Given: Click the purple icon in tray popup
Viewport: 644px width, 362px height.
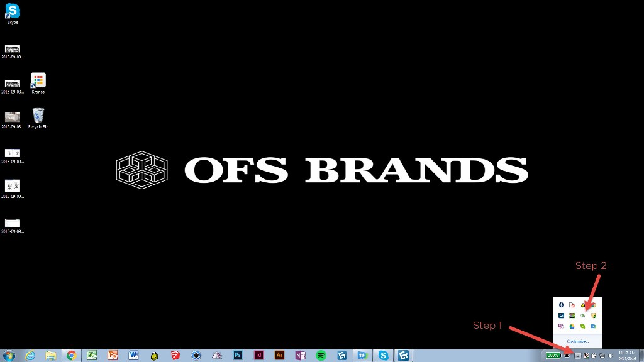Looking at the screenshot, I should coord(561,326).
